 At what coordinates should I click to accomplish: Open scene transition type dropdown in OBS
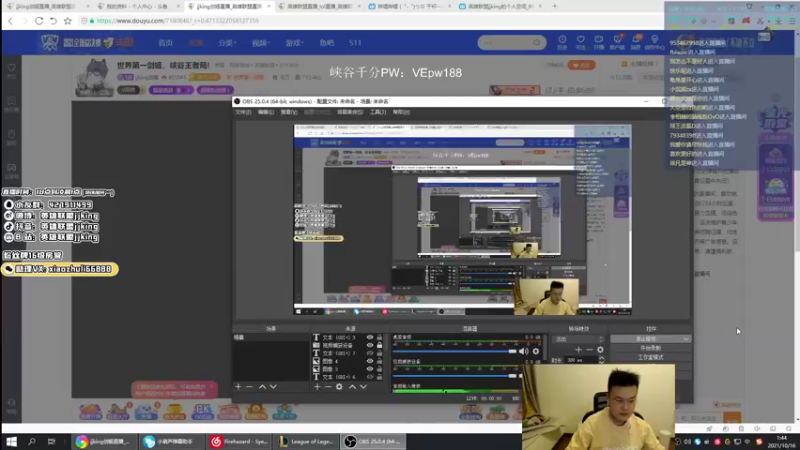tap(578, 339)
